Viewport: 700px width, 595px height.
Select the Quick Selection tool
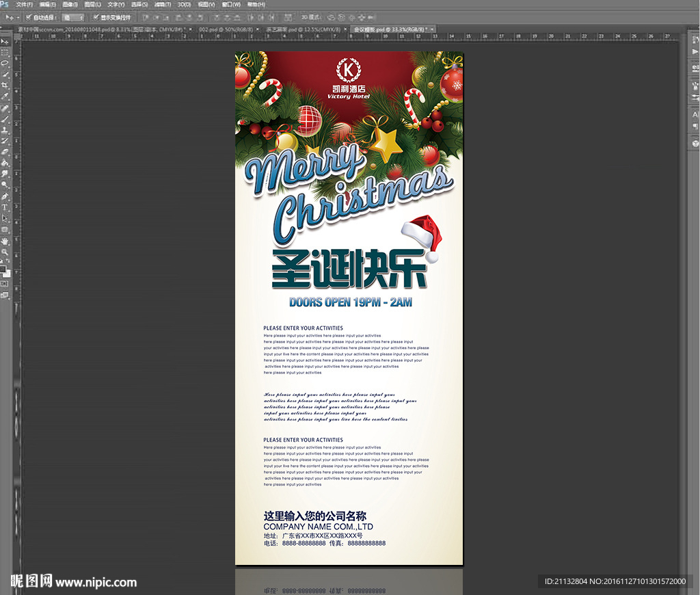coord(5,74)
